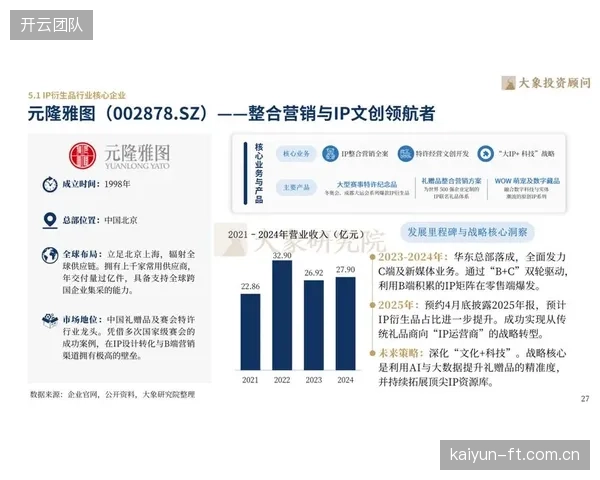Click the 开云团队 label box

[51, 25]
